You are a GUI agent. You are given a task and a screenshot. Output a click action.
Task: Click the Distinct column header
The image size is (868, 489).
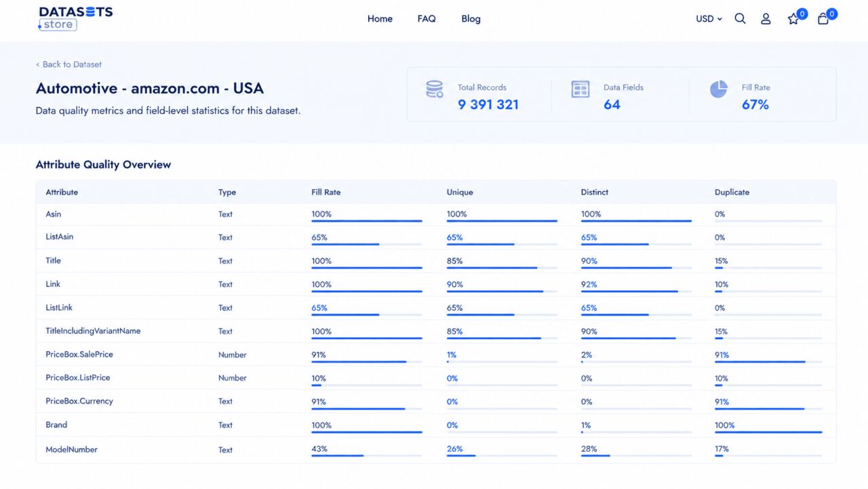pyautogui.click(x=595, y=192)
